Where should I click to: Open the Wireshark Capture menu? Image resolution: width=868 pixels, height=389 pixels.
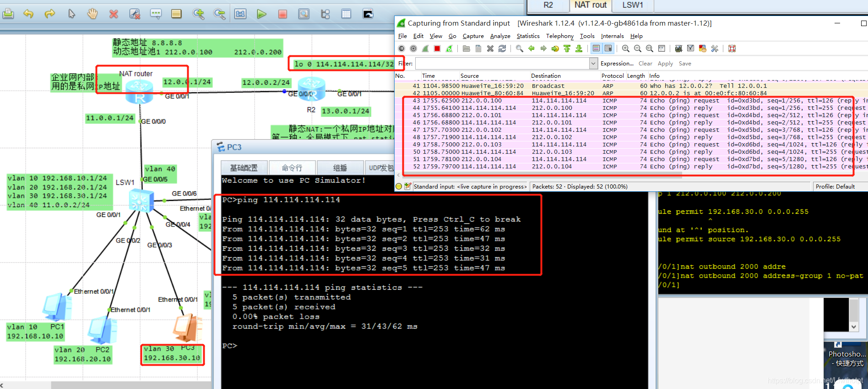pyautogui.click(x=473, y=36)
